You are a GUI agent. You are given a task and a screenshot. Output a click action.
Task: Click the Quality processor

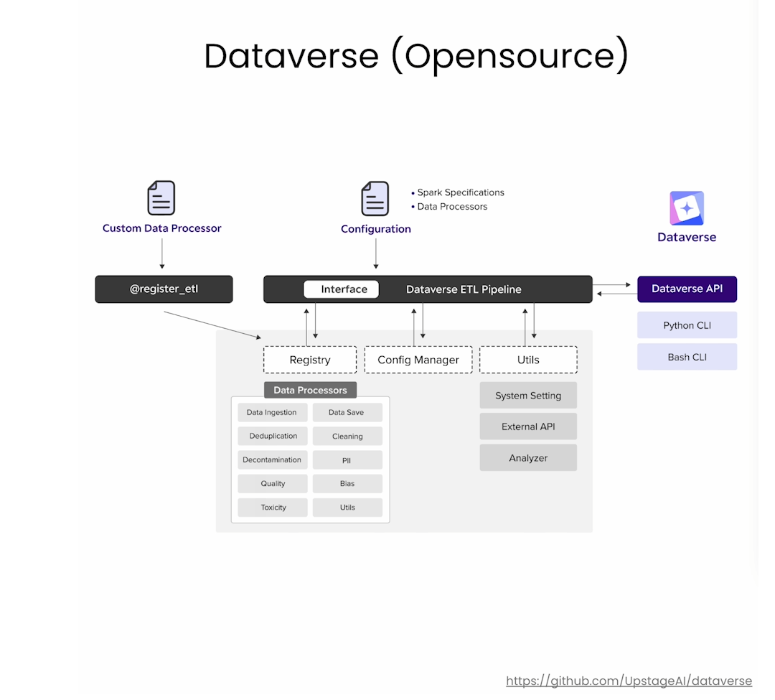(x=273, y=483)
